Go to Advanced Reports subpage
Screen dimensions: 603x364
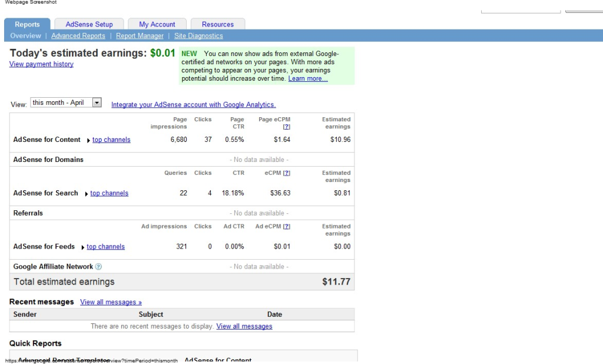pyautogui.click(x=78, y=36)
